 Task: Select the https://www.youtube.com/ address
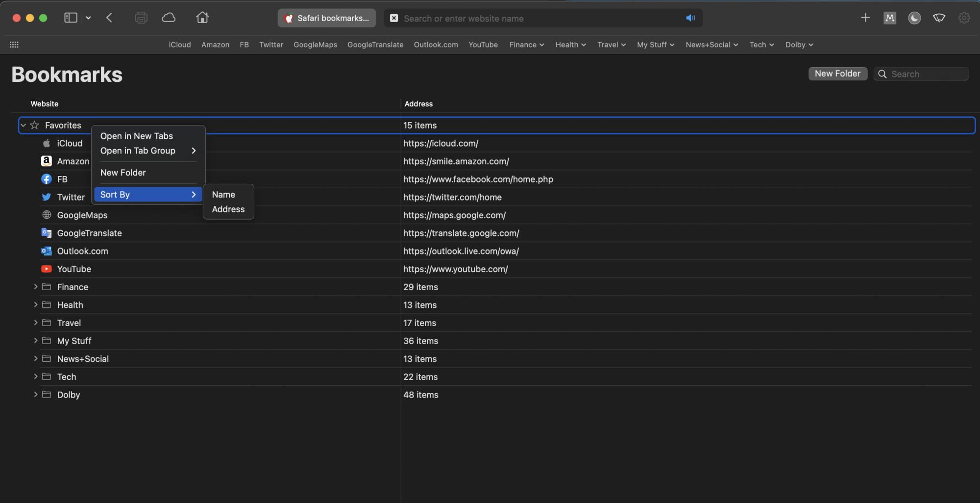pyautogui.click(x=456, y=269)
